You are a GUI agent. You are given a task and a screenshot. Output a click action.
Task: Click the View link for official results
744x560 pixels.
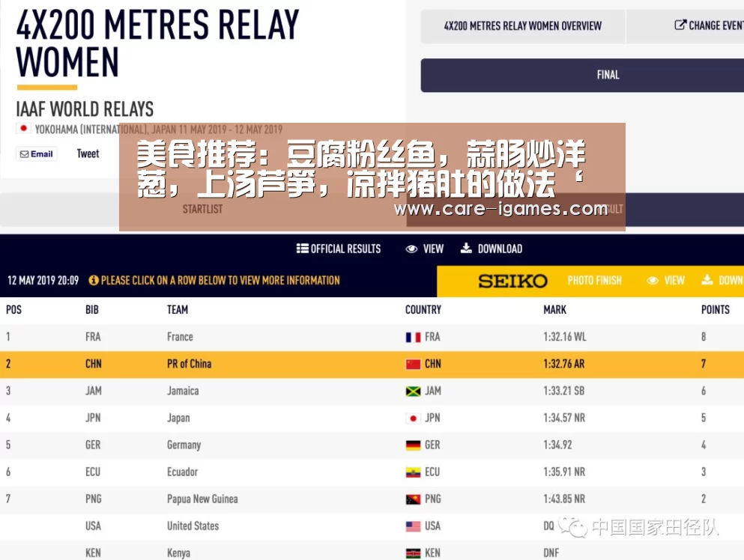click(433, 249)
